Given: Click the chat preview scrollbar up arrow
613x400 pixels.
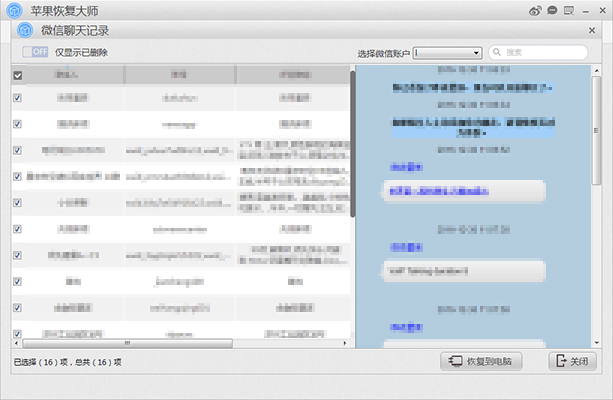Looking at the screenshot, I should pyautogui.click(x=597, y=71).
